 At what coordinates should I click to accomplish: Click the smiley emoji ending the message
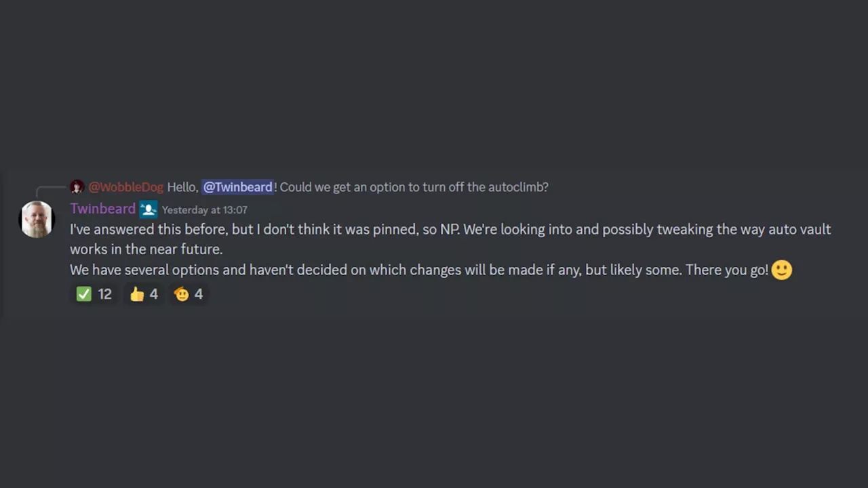coord(782,270)
